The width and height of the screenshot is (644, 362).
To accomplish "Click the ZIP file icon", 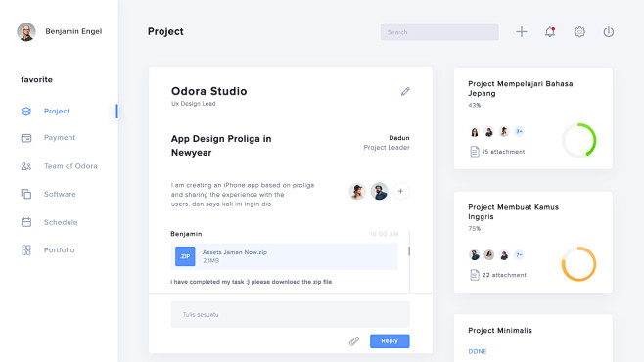I will 185,256.
